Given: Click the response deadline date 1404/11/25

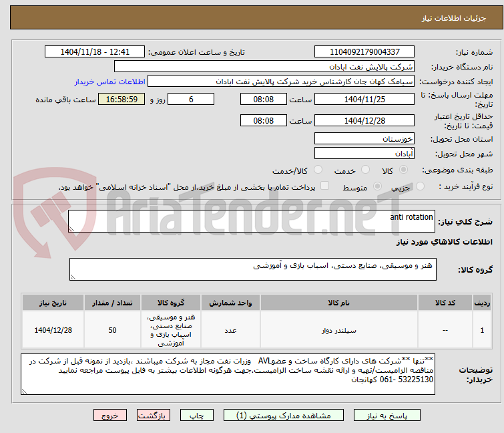Looking at the screenshot, I should click(364, 99).
